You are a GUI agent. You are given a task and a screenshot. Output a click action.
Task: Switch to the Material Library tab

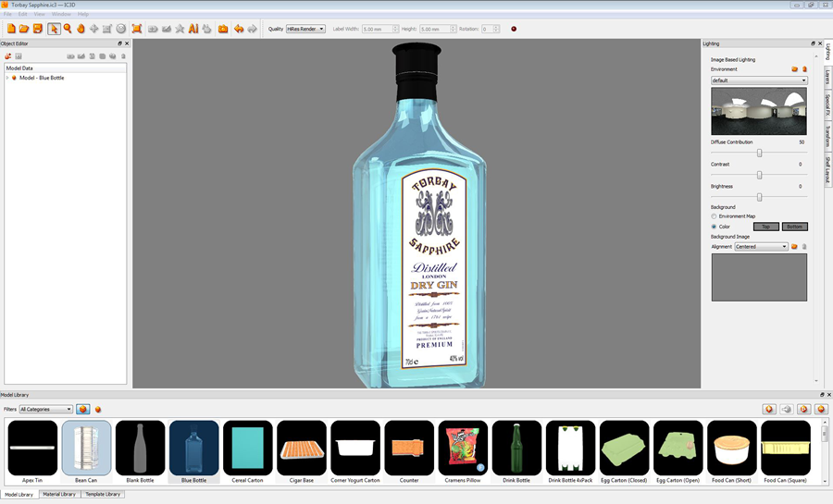pos(59,494)
